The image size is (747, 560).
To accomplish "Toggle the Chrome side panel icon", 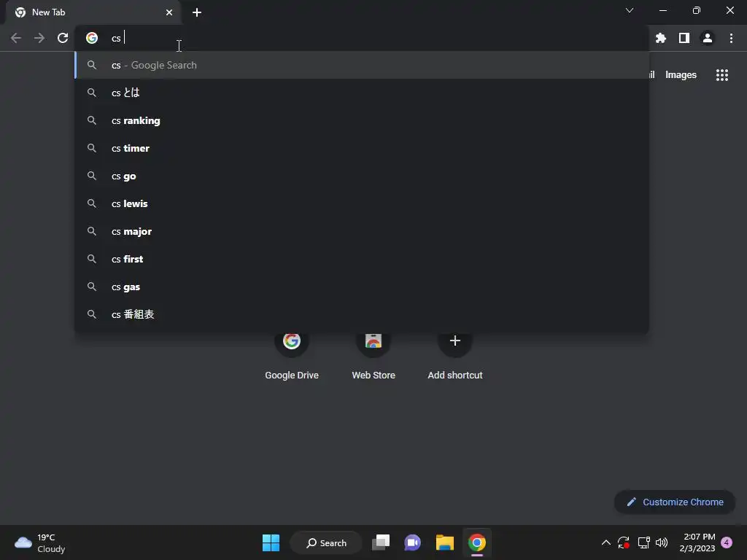I will [x=684, y=38].
